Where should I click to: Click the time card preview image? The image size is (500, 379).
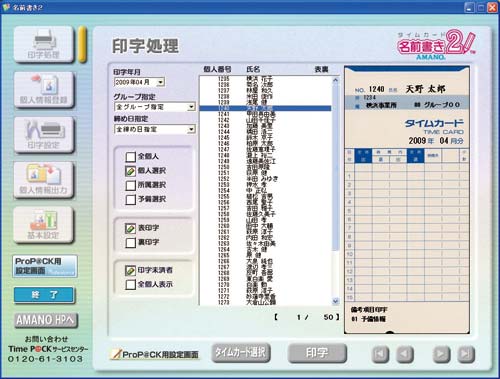407,200
